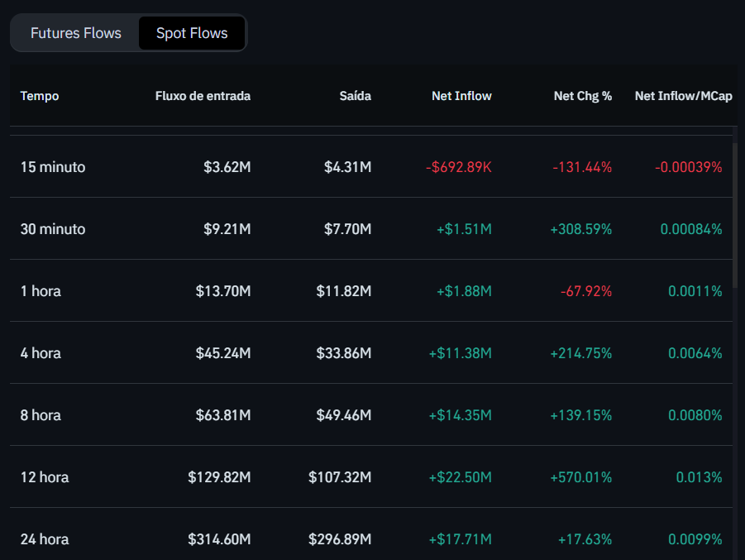The height and width of the screenshot is (560, 745).
Task: Click the $314.60M inflow value
Action: 218,539
